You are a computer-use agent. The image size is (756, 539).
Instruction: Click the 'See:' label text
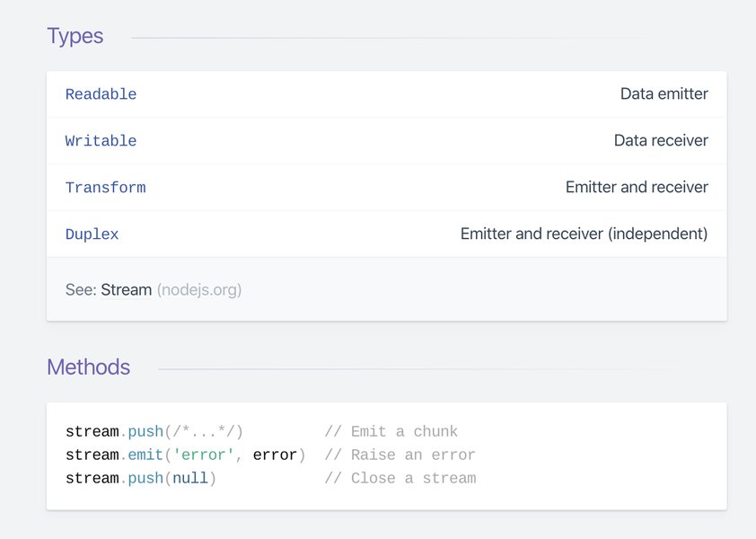pos(81,289)
